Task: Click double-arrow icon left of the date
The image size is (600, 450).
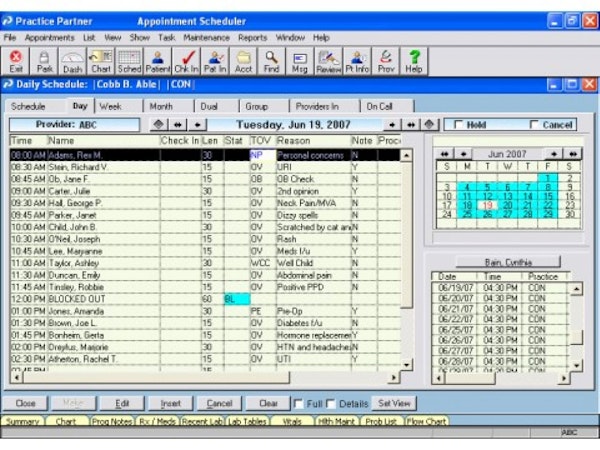Action: coord(178,125)
